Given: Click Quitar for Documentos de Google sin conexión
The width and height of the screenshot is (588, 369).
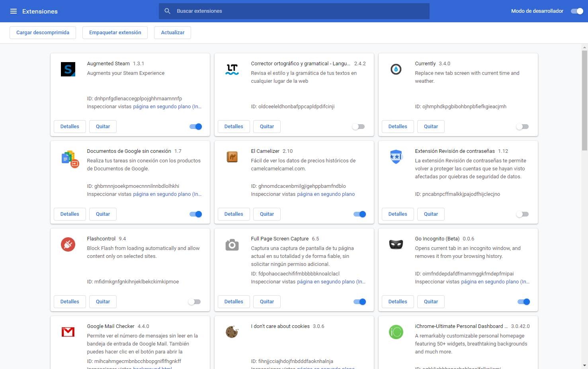Looking at the screenshot, I should (103, 214).
